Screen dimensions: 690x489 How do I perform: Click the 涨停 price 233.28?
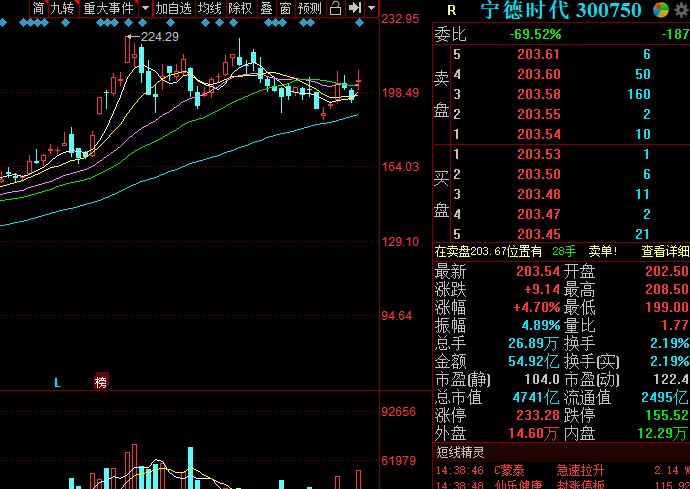538,415
